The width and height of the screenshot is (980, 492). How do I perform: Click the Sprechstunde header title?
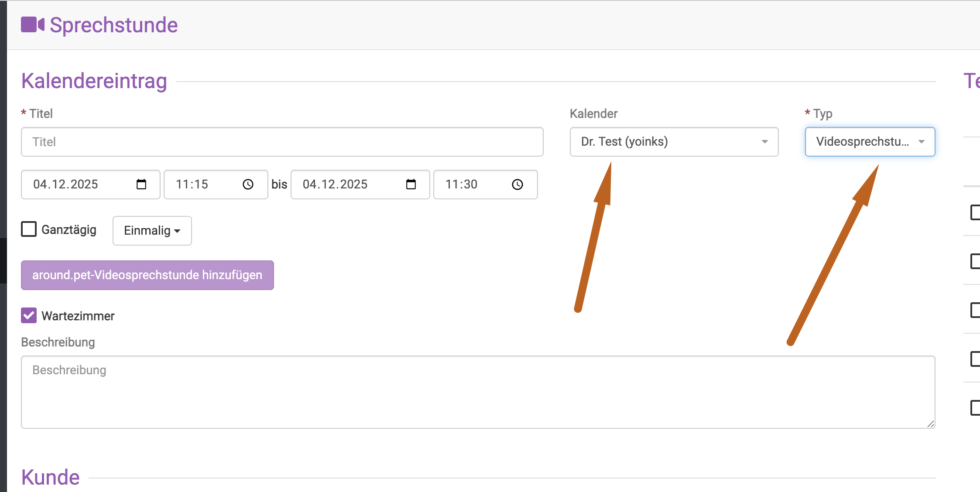(113, 25)
